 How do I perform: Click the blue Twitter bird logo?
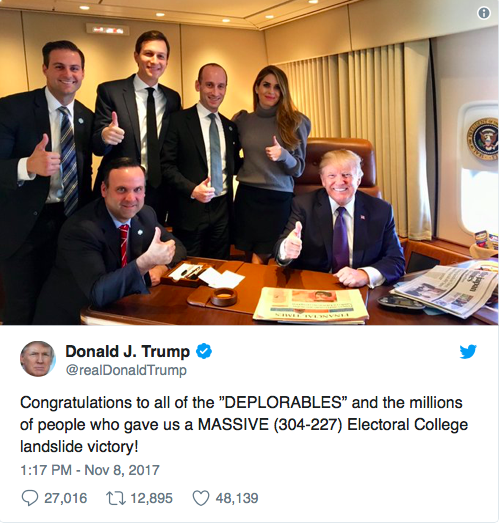(468, 352)
